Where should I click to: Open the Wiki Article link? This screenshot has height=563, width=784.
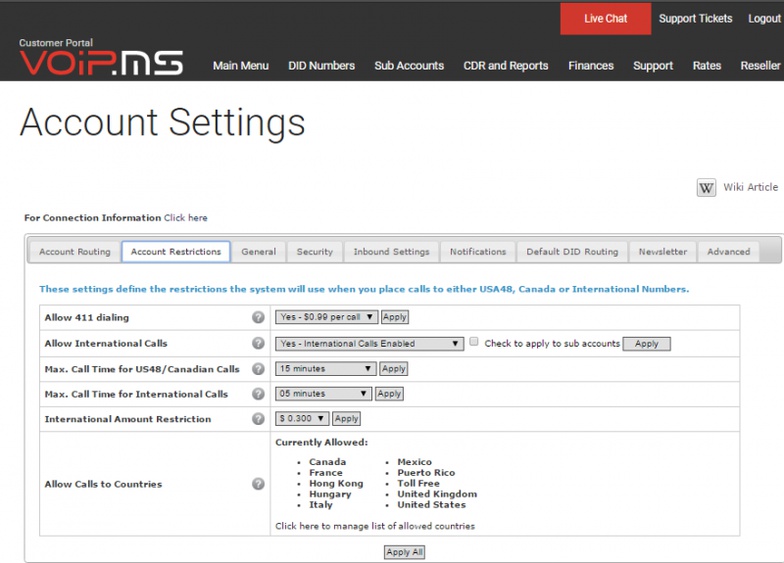pyautogui.click(x=750, y=187)
